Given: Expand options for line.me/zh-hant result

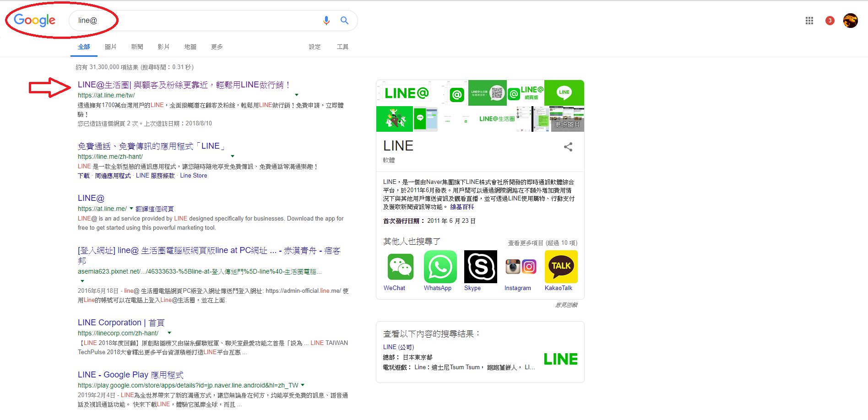Looking at the screenshot, I should (233, 156).
